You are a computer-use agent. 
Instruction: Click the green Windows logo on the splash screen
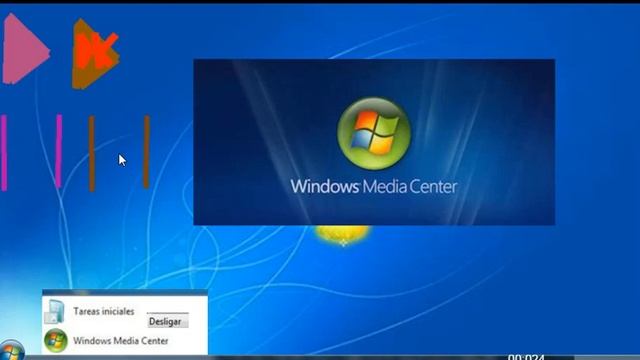tap(374, 133)
